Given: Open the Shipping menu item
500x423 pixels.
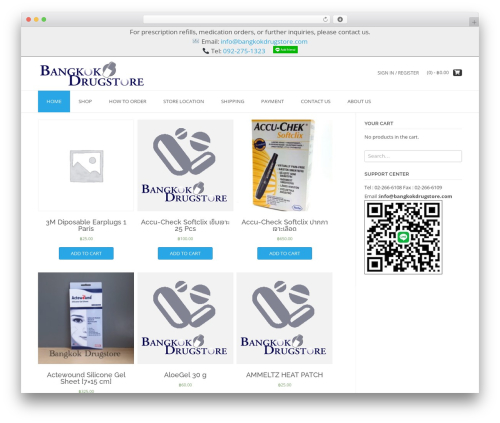Looking at the screenshot, I should point(232,101).
